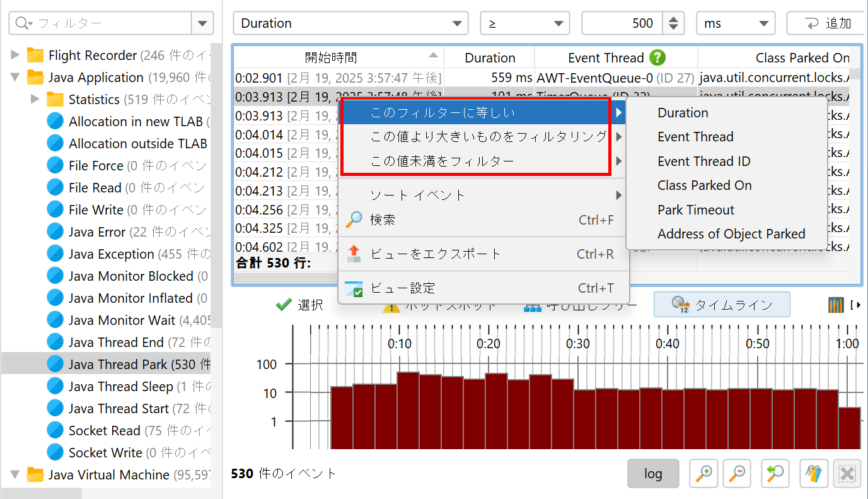Open the ソート イベント submenu
Screen dimensions: 868x499
[483, 196]
